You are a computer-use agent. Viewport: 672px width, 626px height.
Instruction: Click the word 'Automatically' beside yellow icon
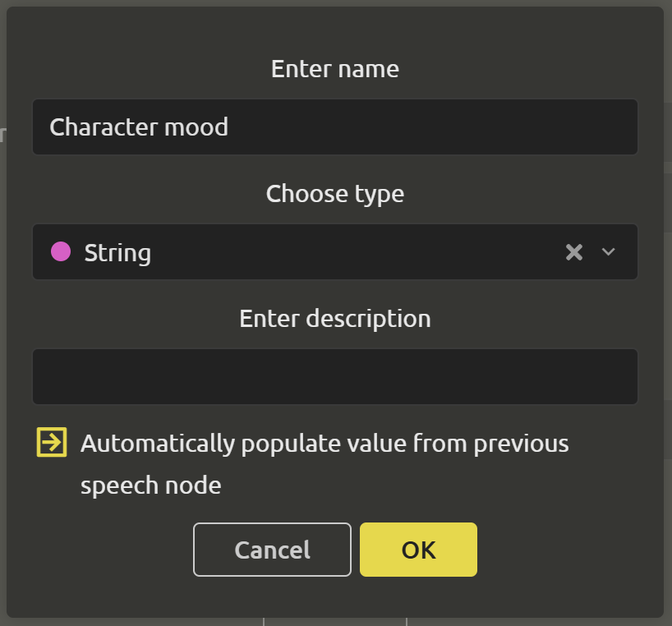point(158,444)
